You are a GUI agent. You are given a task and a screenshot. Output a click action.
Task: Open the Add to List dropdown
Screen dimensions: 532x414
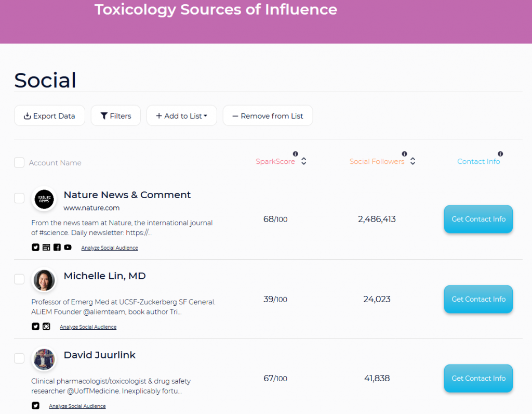coord(182,116)
